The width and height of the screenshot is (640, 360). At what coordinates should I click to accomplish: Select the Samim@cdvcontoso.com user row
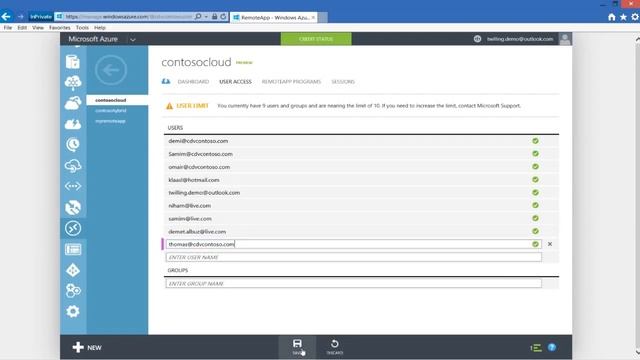tap(361, 154)
